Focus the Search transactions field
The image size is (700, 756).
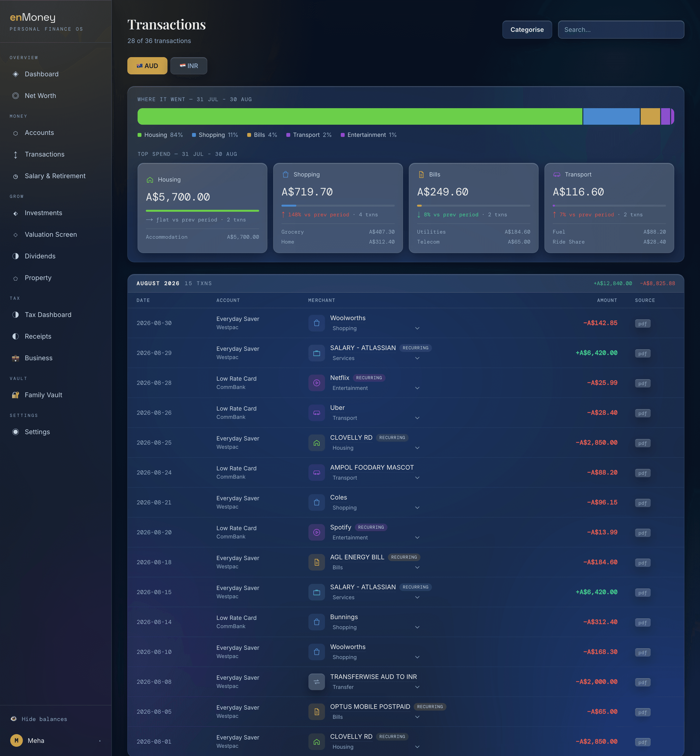coord(621,30)
